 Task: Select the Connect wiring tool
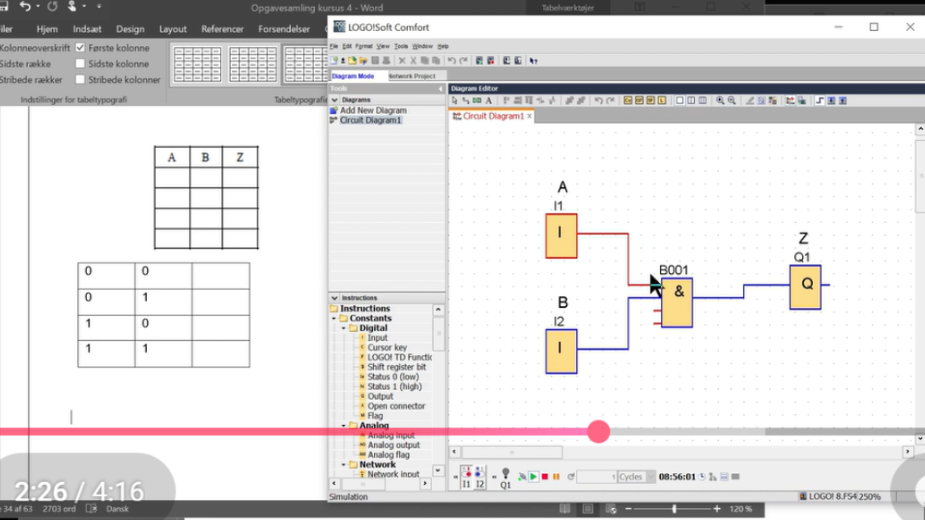465,100
